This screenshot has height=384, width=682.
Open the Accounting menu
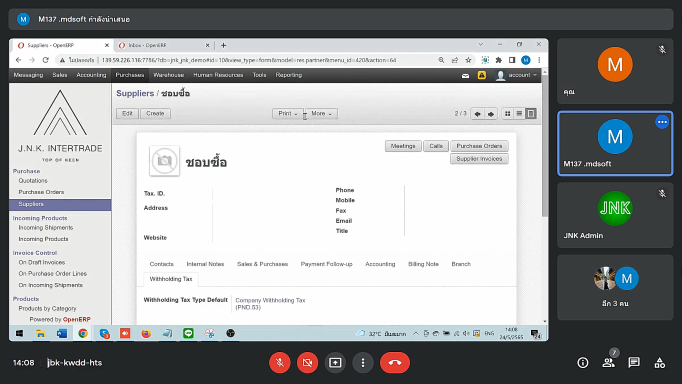pos(91,75)
